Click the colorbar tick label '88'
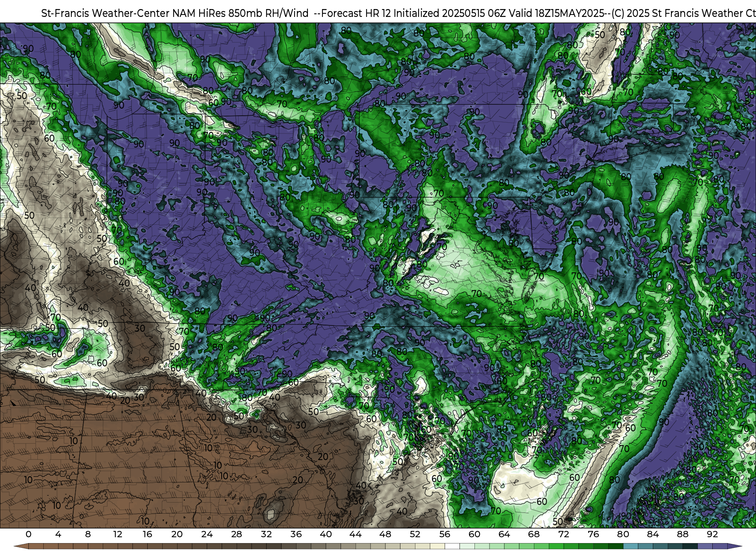This screenshot has width=756, height=551. 682,534
